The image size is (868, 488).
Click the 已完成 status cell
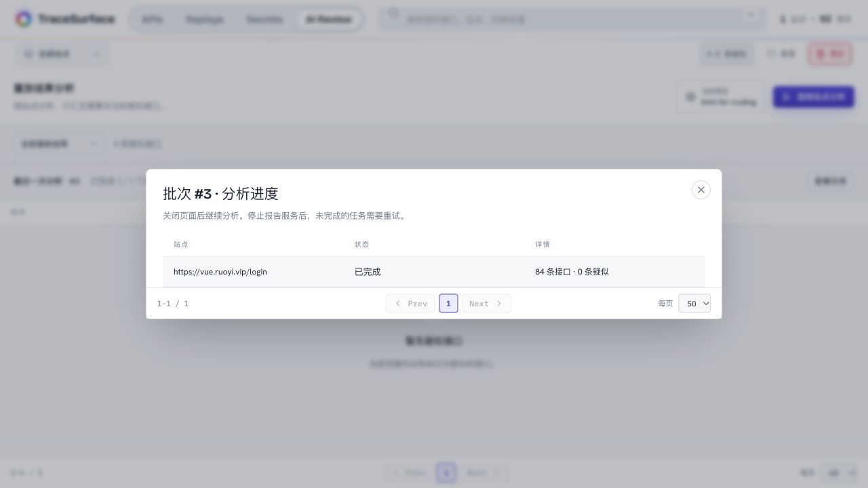pos(434,272)
